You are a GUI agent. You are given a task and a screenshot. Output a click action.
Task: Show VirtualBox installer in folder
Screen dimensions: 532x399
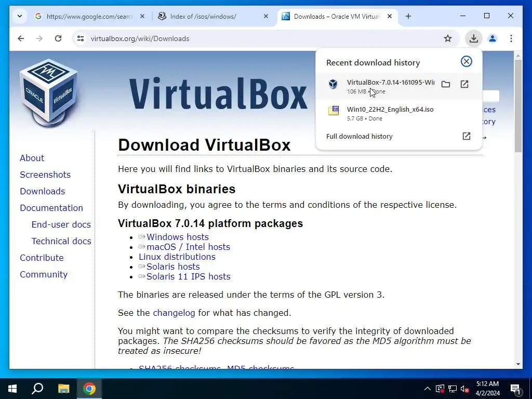[x=446, y=84]
